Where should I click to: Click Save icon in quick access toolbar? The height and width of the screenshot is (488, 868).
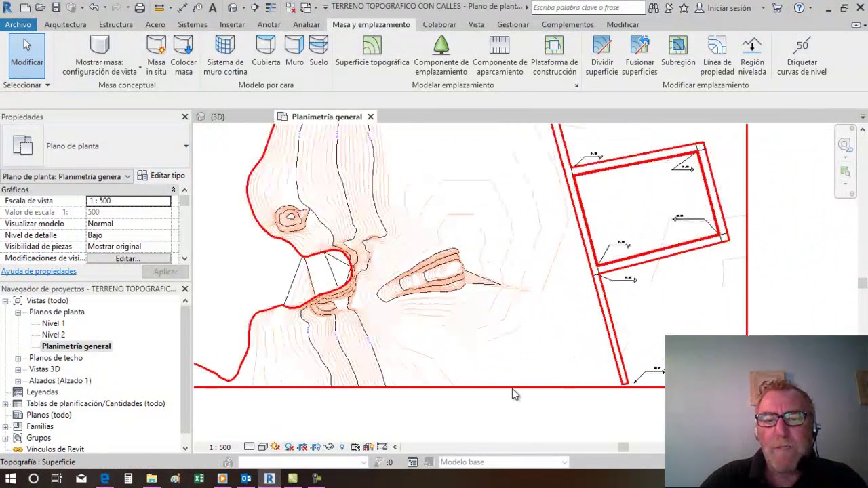coord(56,8)
